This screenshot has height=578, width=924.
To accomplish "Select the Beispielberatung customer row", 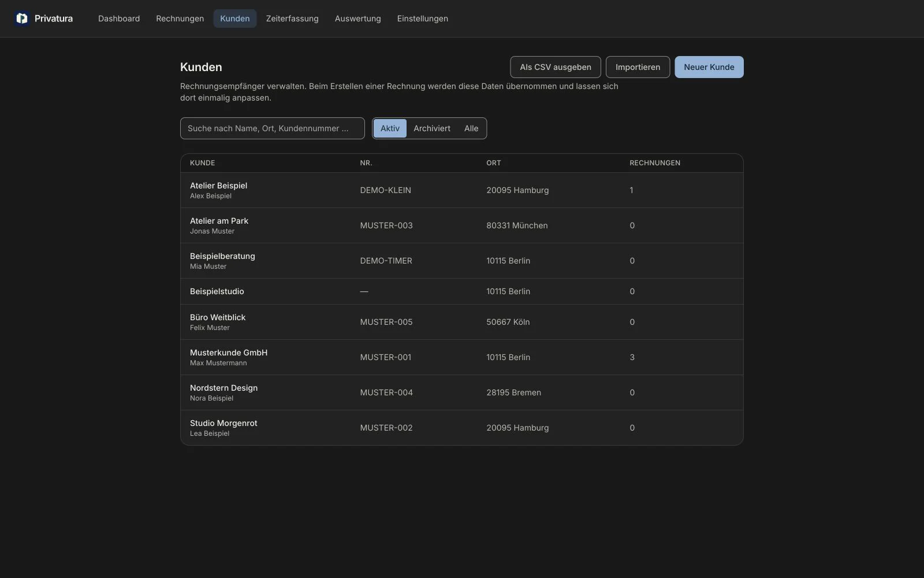I will pyautogui.click(x=462, y=261).
